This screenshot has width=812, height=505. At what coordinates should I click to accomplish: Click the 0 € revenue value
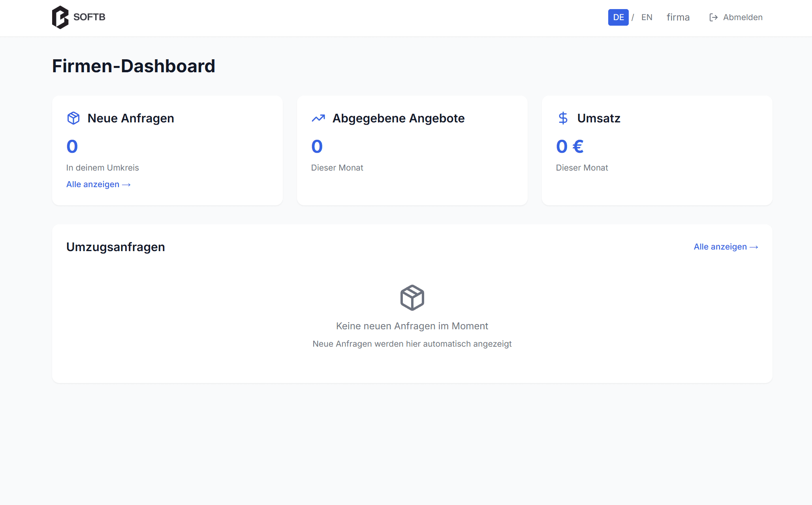[570, 146]
